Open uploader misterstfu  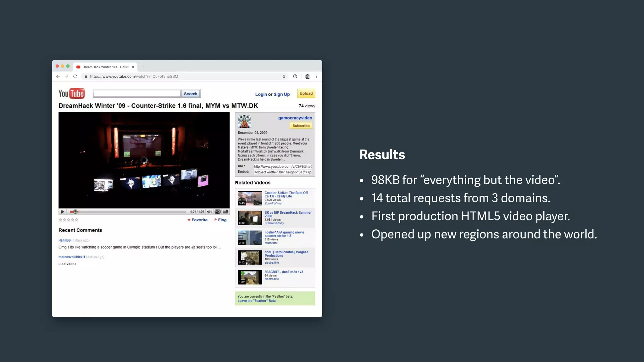click(271, 243)
